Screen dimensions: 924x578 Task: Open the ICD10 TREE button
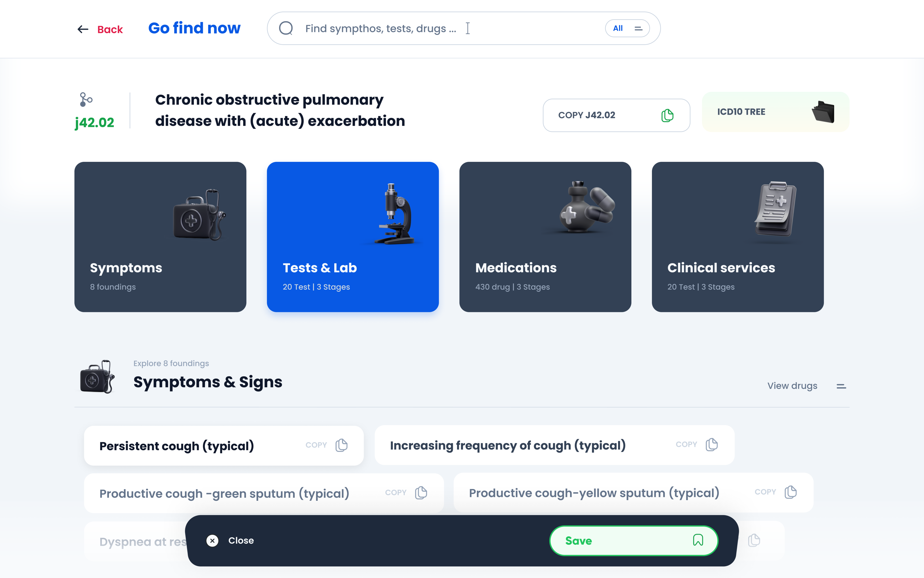(x=776, y=112)
